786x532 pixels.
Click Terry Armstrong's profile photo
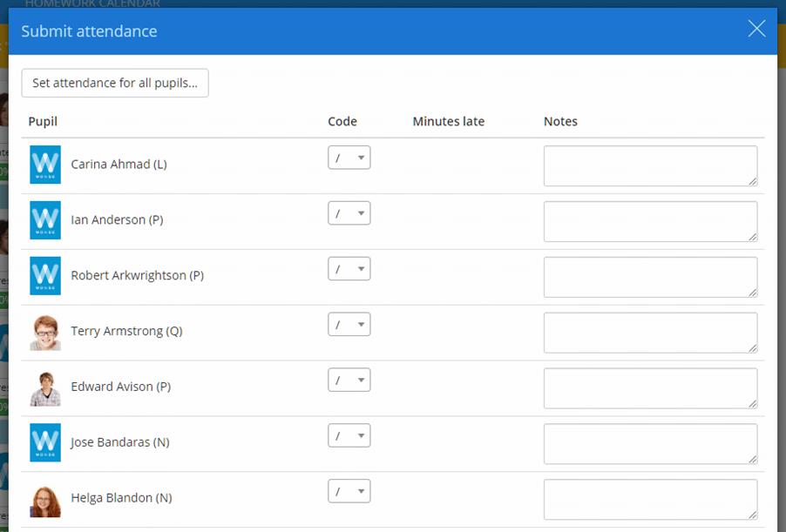(x=45, y=332)
